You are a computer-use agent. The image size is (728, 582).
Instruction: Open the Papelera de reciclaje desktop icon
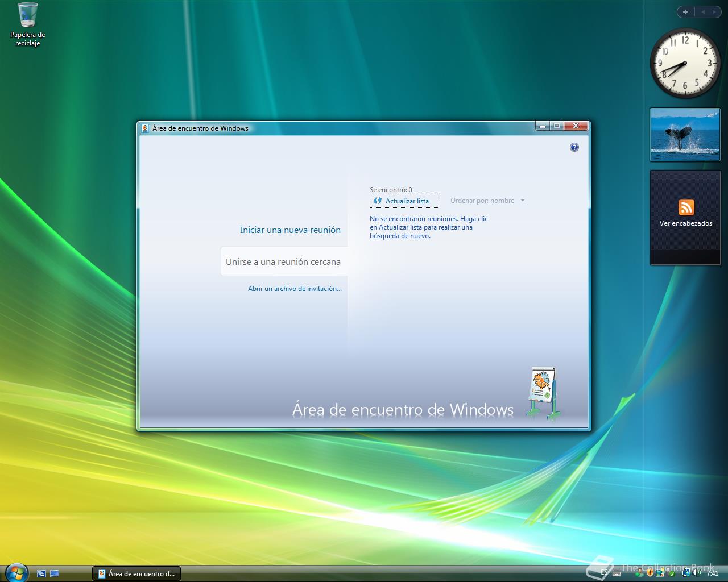(x=27, y=24)
